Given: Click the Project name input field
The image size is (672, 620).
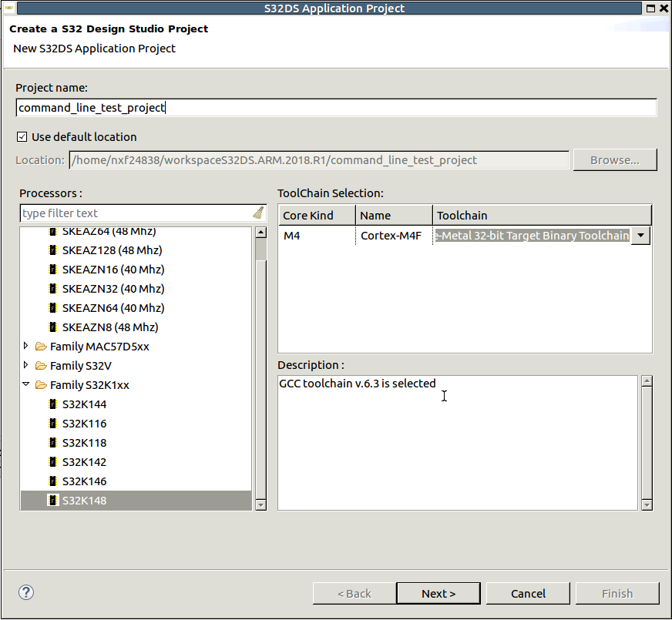Looking at the screenshot, I should [337, 108].
